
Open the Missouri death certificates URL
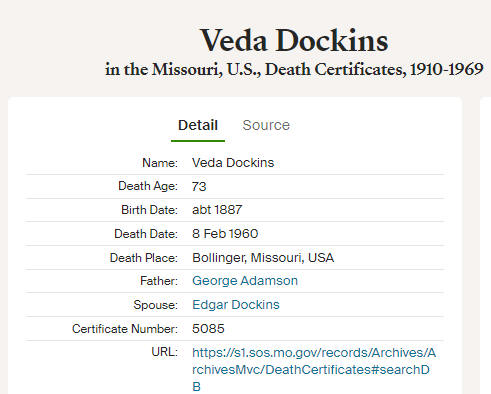(314, 370)
